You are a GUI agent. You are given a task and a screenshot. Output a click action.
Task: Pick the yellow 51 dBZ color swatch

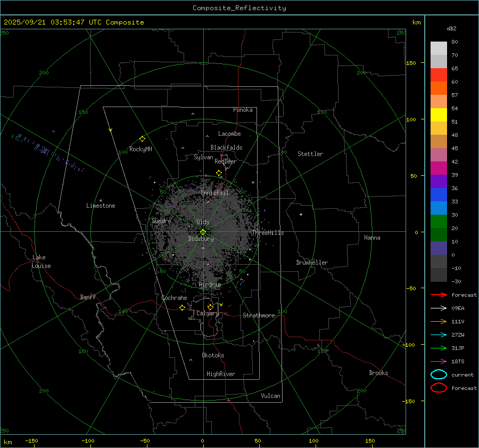click(439, 115)
